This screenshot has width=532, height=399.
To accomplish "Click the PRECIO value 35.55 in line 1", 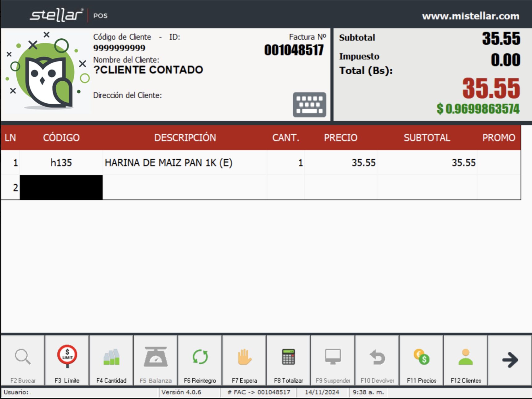I will [x=364, y=163].
